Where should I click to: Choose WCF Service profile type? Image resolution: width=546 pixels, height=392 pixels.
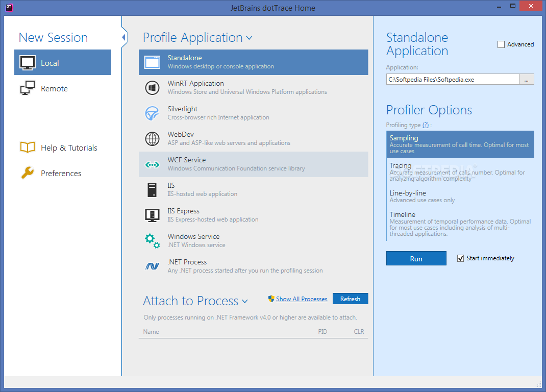254,164
